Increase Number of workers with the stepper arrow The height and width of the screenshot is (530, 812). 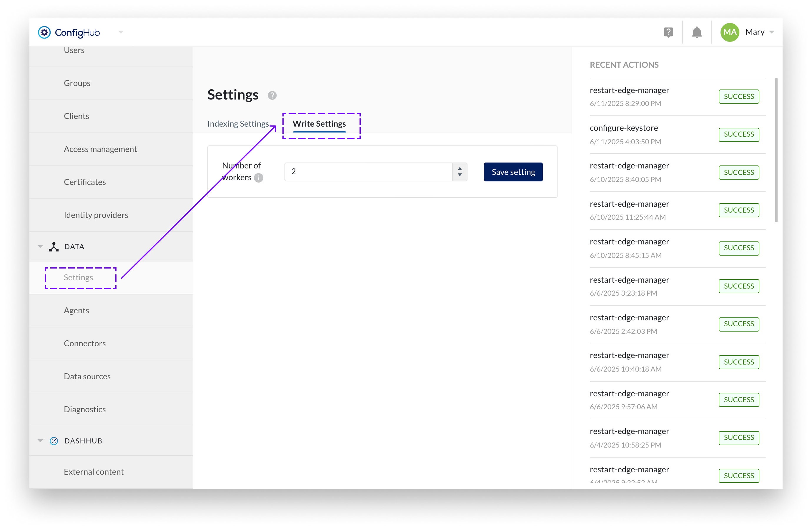(460, 168)
